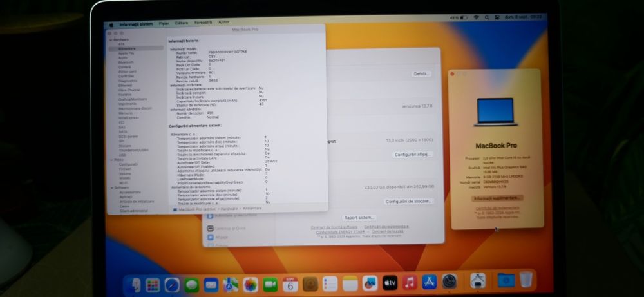644x297 pixels.
Task: Open Reminders from the Dock
Action: point(330,283)
